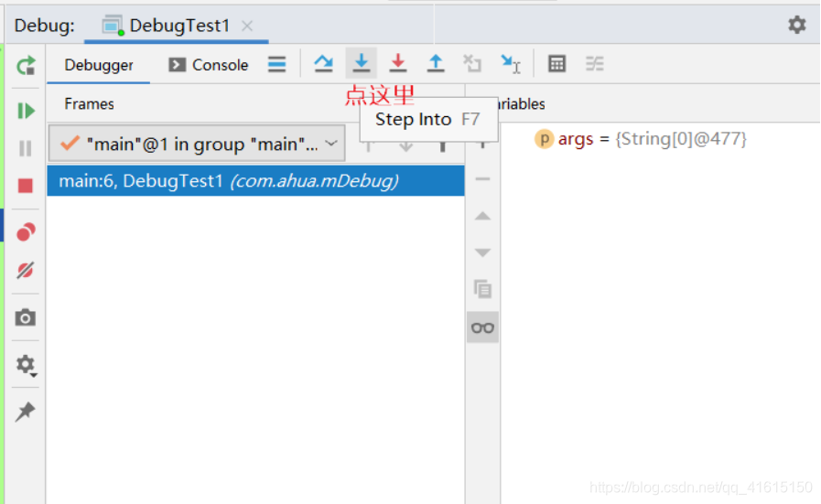Click the Step Over button
Viewport: 821px width, 504px height.
click(x=324, y=64)
